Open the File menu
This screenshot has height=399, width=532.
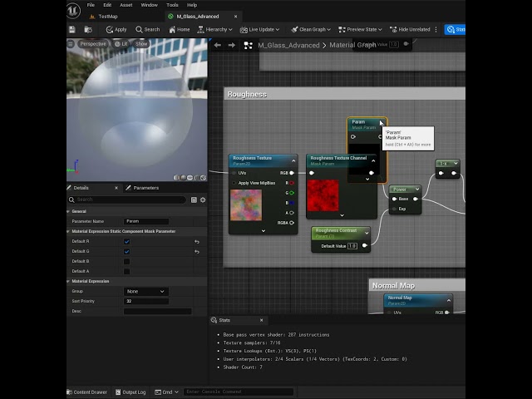[x=91, y=5]
